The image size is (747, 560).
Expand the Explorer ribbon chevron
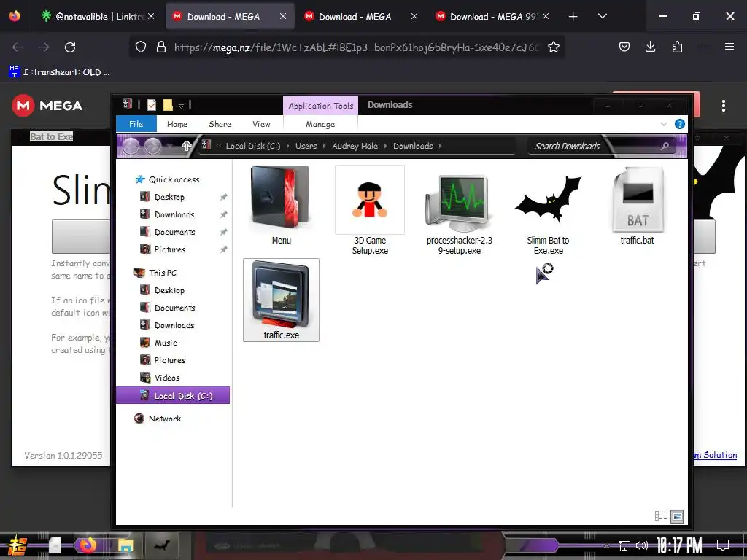click(x=664, y=124)
